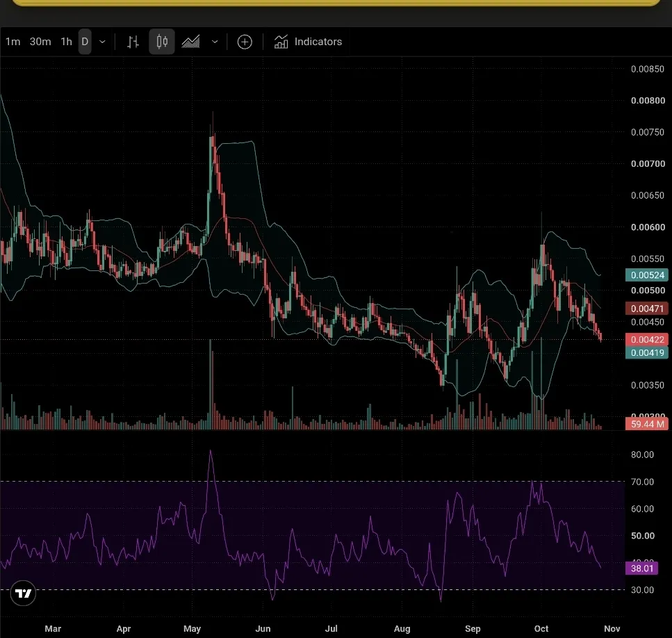The image size is (672, 638).
Task: Switch to the 1h timeframe
Action: (x=67, y=42)
